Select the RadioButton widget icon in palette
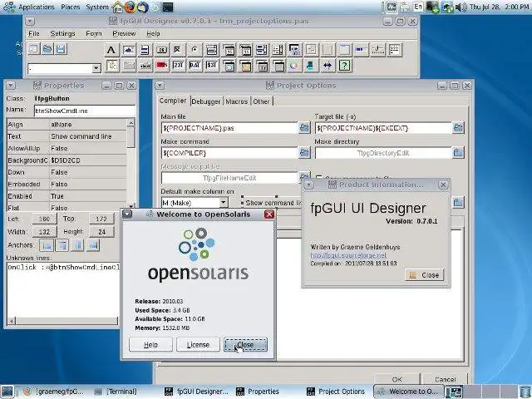532x399 pixels. [195, 50]
